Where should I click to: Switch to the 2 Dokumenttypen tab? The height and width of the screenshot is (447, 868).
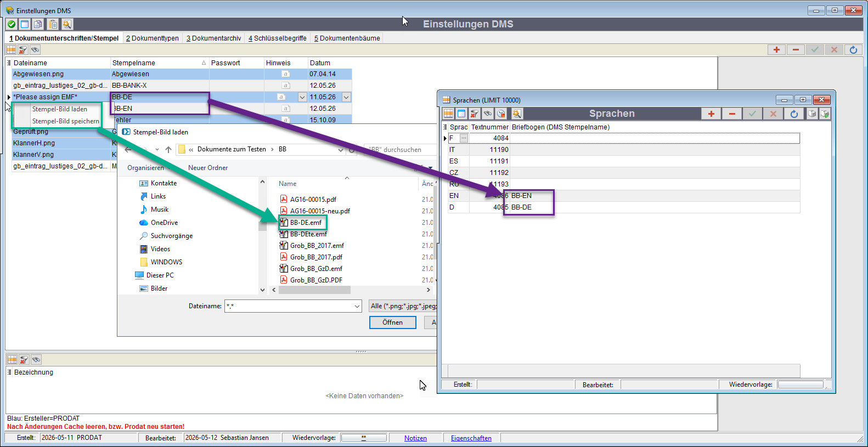pyautogui.click(x=152, y=38)
